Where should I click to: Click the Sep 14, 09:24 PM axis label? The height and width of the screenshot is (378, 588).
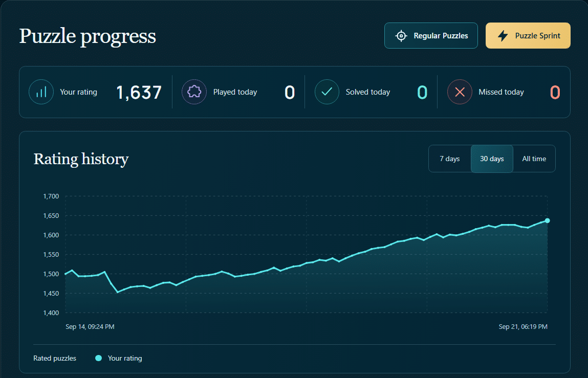pyautogui.click(x=90, y=327)
